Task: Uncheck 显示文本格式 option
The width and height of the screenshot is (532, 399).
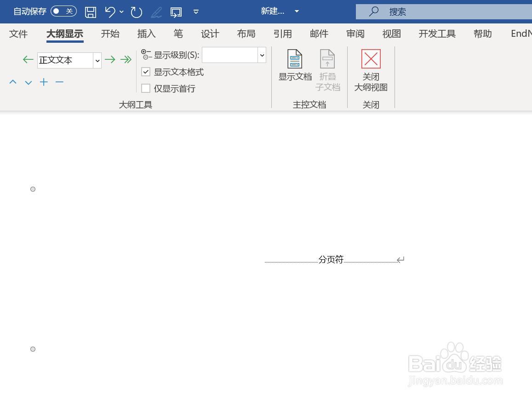Action: pyautogui.click(x=146, y=72)
